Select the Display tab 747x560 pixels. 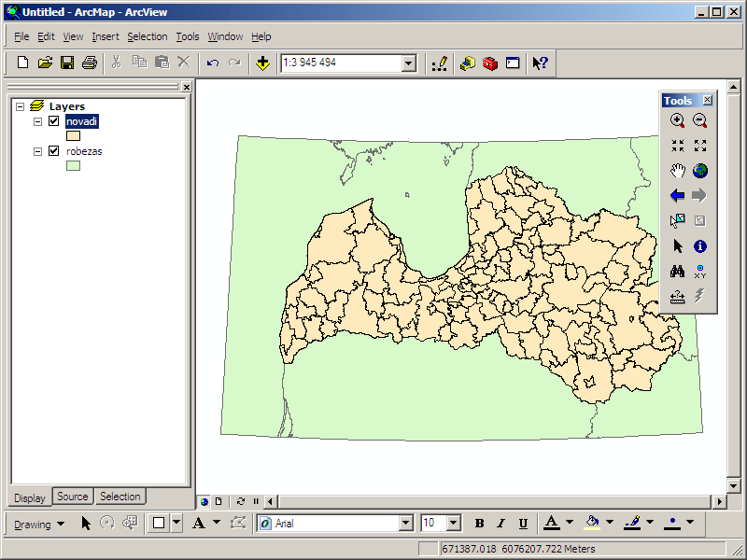(x=30, y=497)
